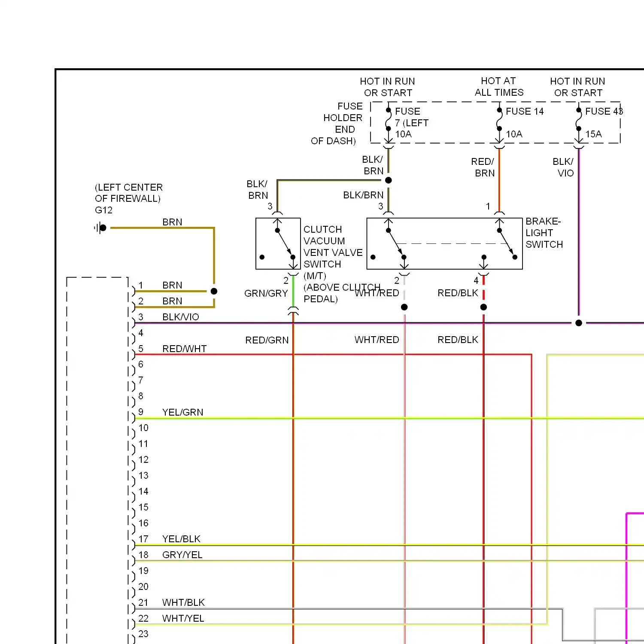Click the 15A fuse rating text
Viewport: 644px width, 644px height.
click(x=593, y=134)
